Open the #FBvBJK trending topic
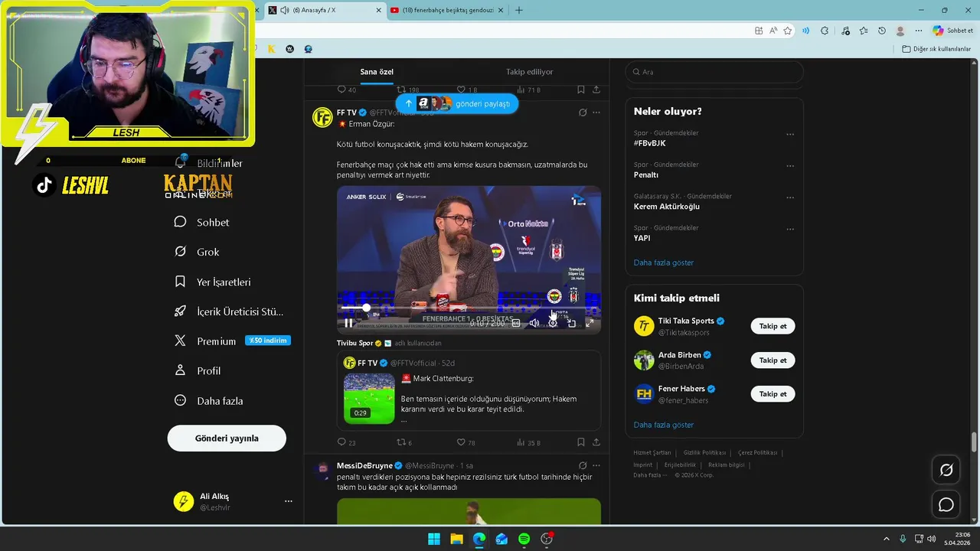Image resolution: width=980 pixels, height=551 pixels. coord(649,143)
